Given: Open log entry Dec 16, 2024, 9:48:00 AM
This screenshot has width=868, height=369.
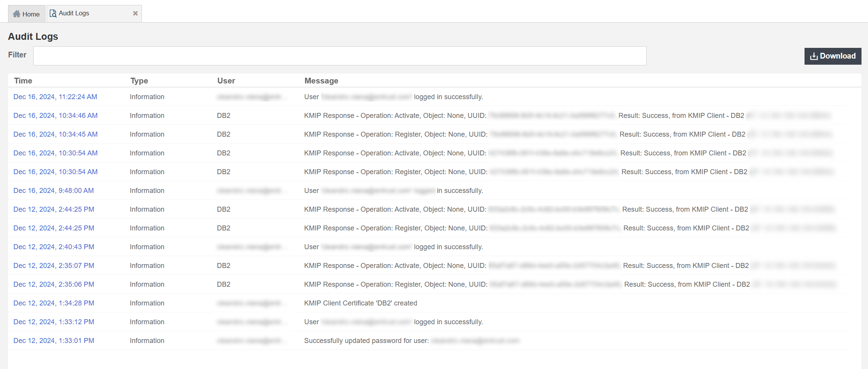Looking at the screenshot, I should tap(54, 191).
